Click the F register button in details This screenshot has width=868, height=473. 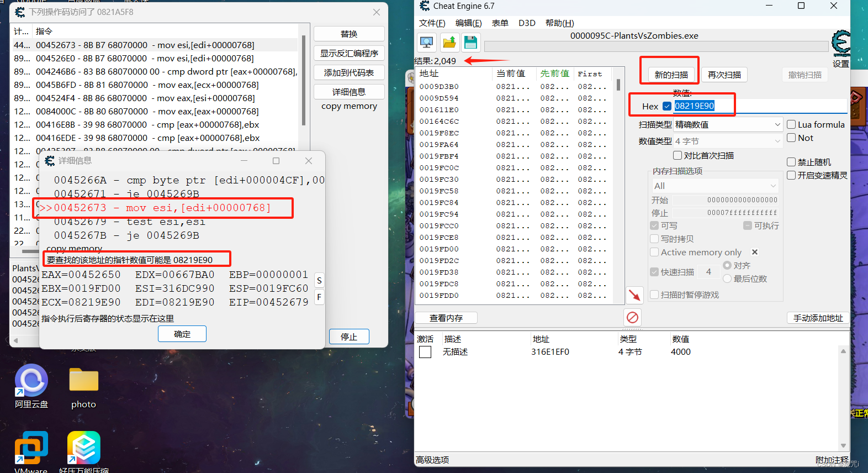tap(319, 297)
